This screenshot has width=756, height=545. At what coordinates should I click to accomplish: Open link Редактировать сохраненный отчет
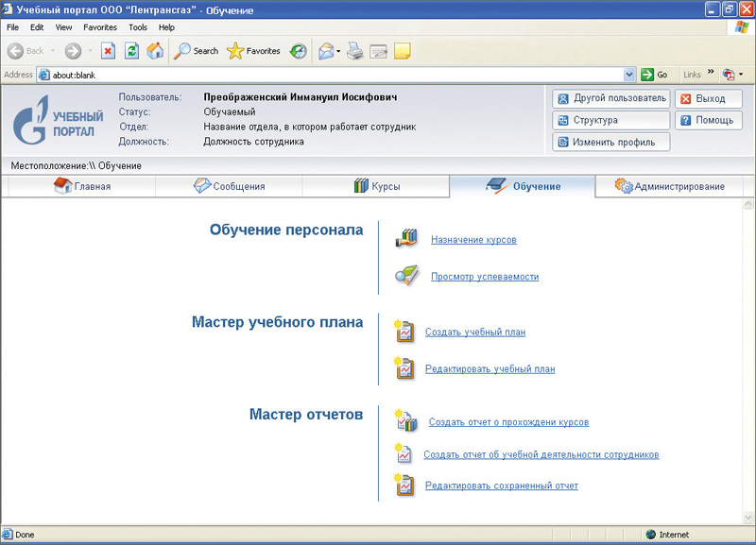click(501, 485)
